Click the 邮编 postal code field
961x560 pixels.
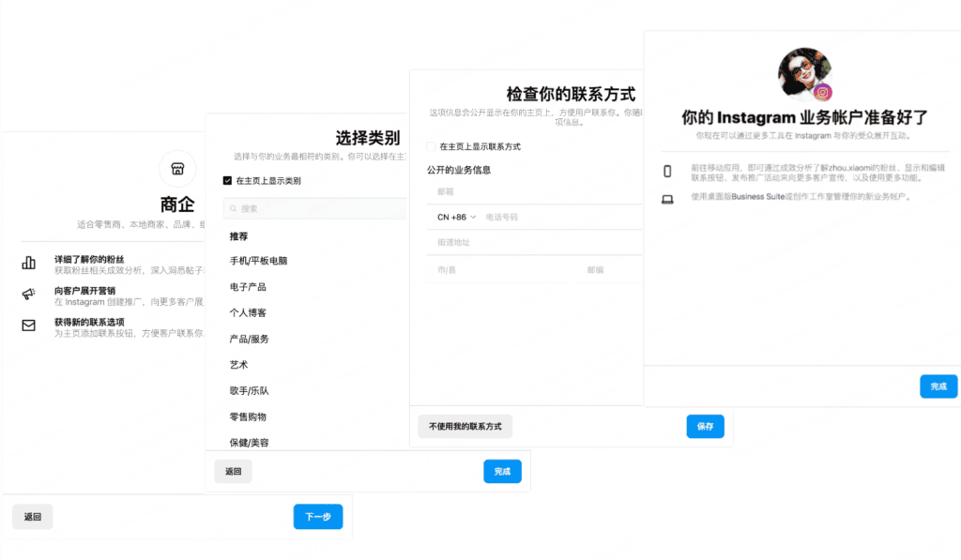click(x=609, y=270)
